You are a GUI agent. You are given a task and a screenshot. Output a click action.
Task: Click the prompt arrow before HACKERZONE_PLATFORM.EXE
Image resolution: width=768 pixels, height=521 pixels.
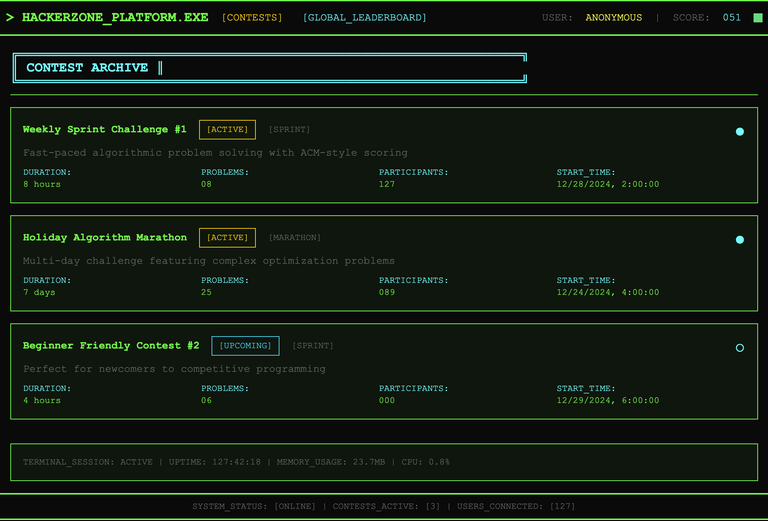point(10,18)
